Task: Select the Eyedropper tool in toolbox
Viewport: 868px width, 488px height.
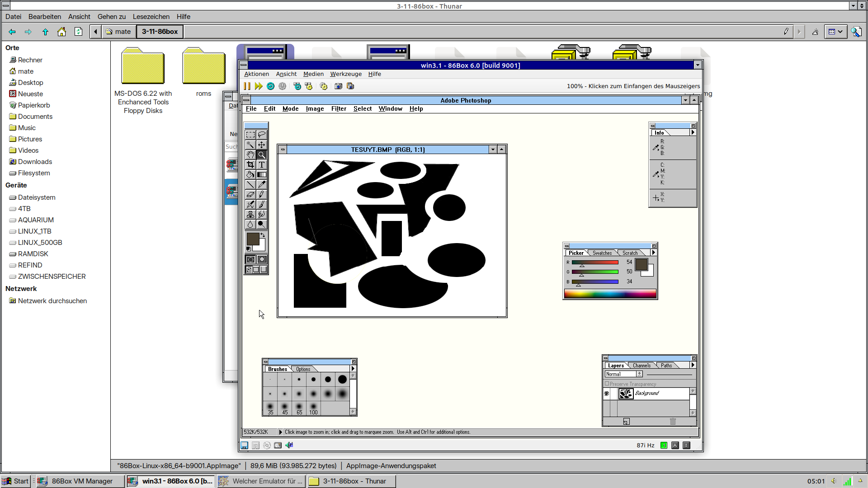Action: click(x=262, y=184)
